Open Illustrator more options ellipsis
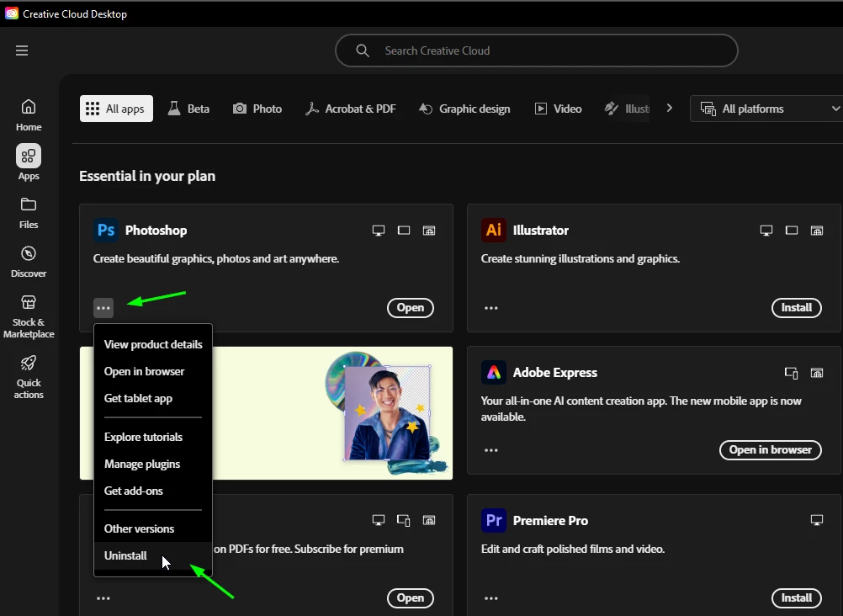The height and width of the screenshot is (616, 843). click(x=490, y=308)
